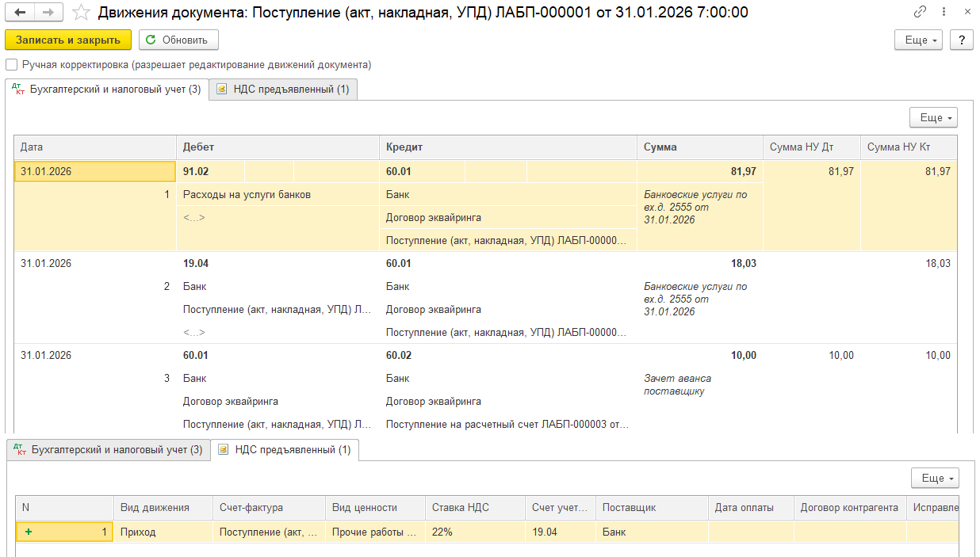The height and width of the screenshot is (557, 980).
Task: Enable the Ручная корректировка checkbox
Action: 11,65
